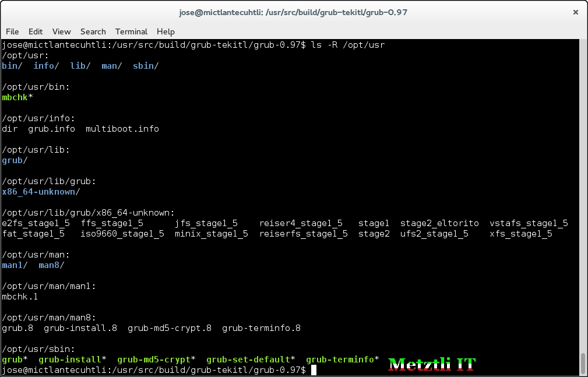Image resolution: width=588 pixels, height=377 pixels.
Task: Click the mbchk.1 man page name
Action: point(20,297)
